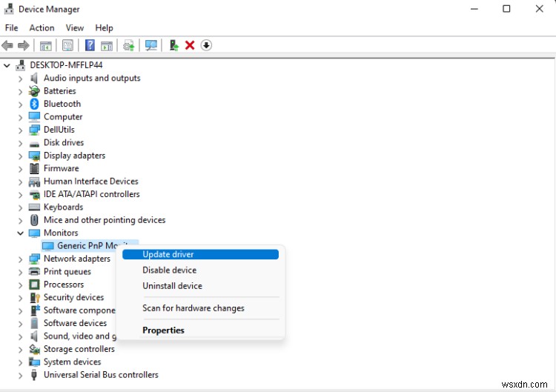The width and height of the screenshot is (556, 392).
Task: Open the File menu
Action: click(x=11, y=27)
